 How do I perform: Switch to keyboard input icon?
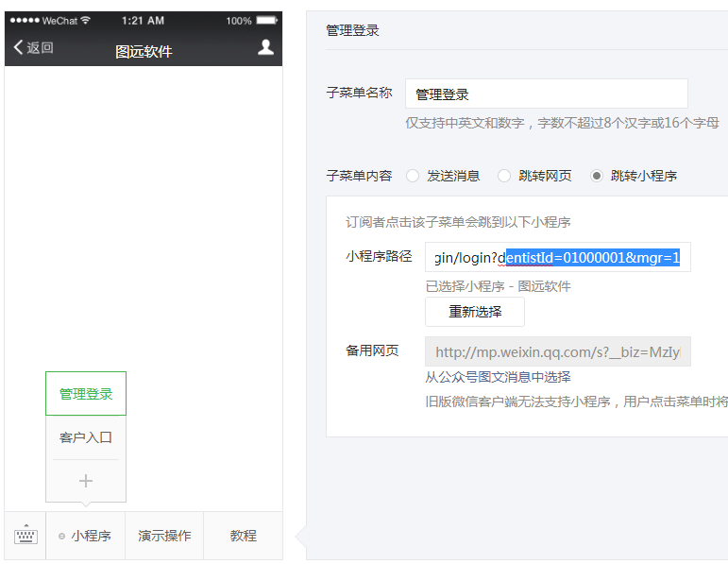(x=26, y=536)
